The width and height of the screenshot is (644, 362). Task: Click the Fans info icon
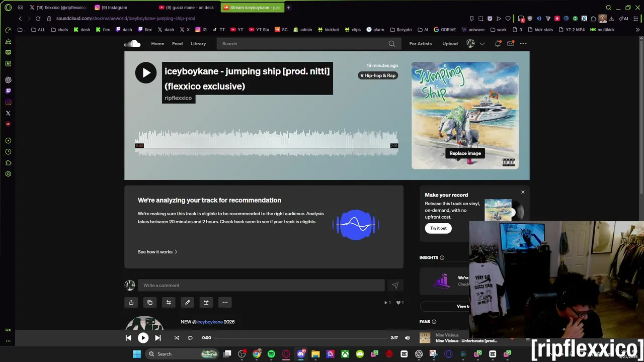click(x=434, y=322)
